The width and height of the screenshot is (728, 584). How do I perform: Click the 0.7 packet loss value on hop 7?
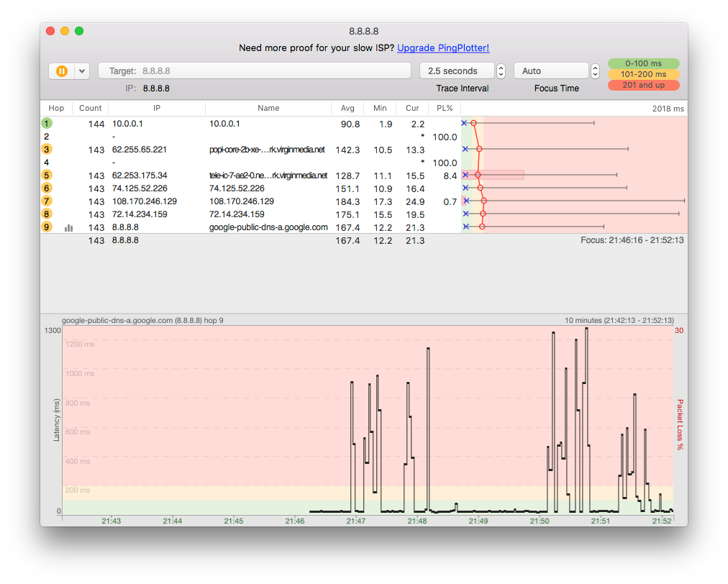(450, 202)
